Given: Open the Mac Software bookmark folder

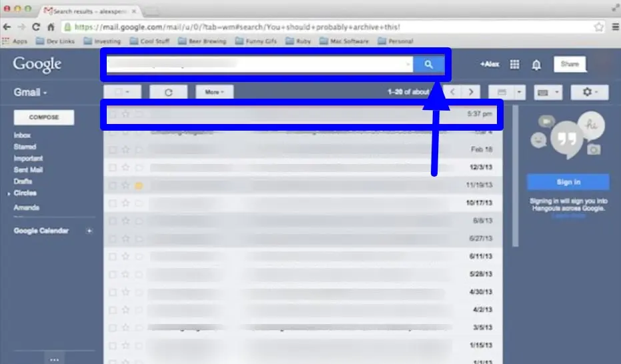Looking at the screenshot, I should pos(344,41).
